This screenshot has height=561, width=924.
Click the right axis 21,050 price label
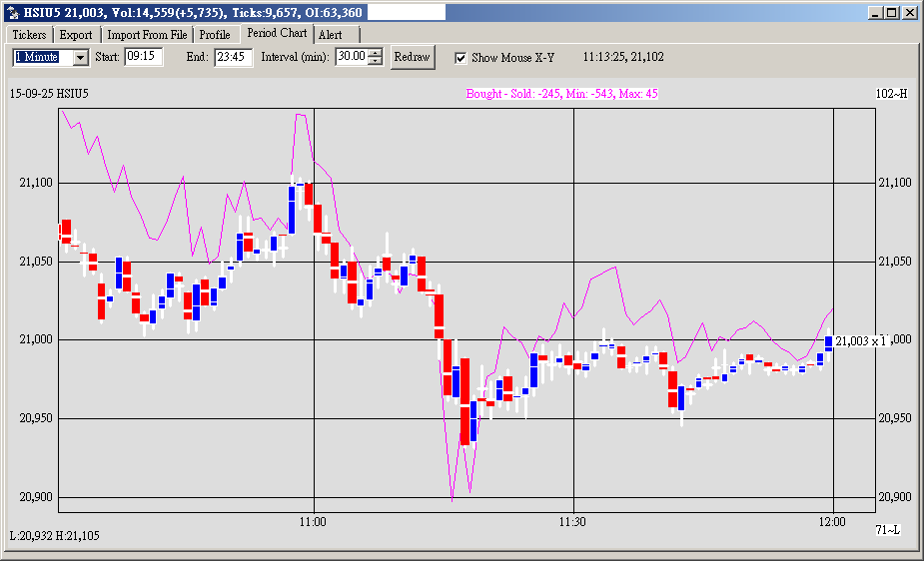click(895, 262)
